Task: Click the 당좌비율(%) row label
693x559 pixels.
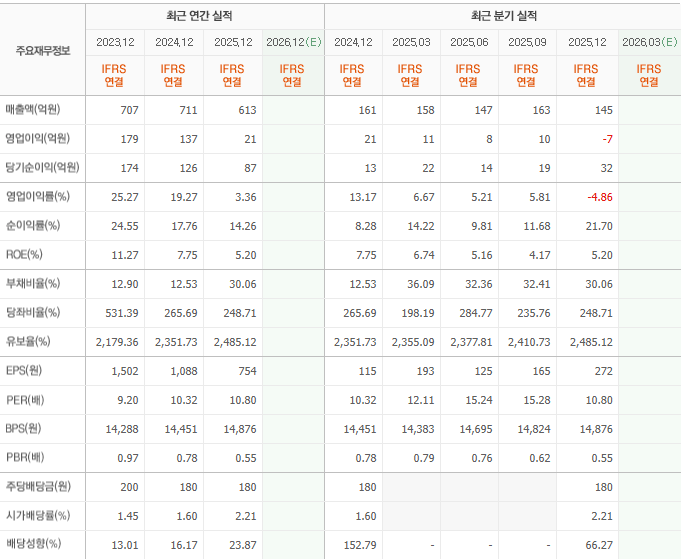Action: (33, 313)
